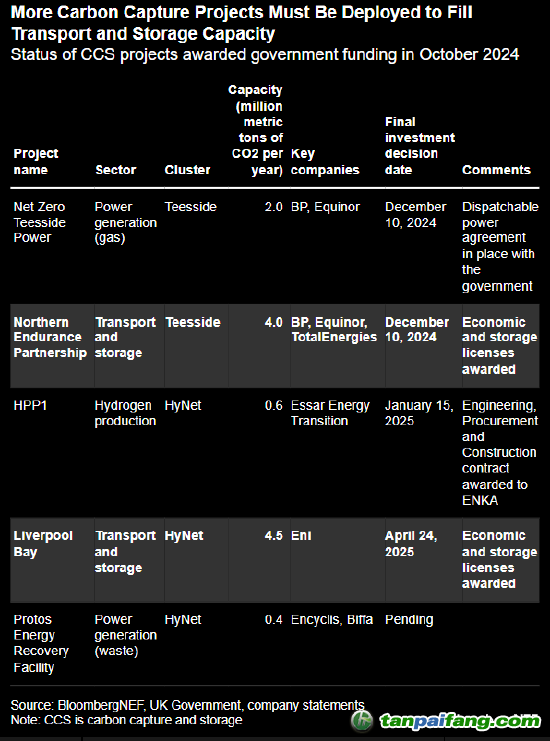Click the Final investment decision date header
The width and height of the screenshot is (550, 741).
(x=420, y=146)
